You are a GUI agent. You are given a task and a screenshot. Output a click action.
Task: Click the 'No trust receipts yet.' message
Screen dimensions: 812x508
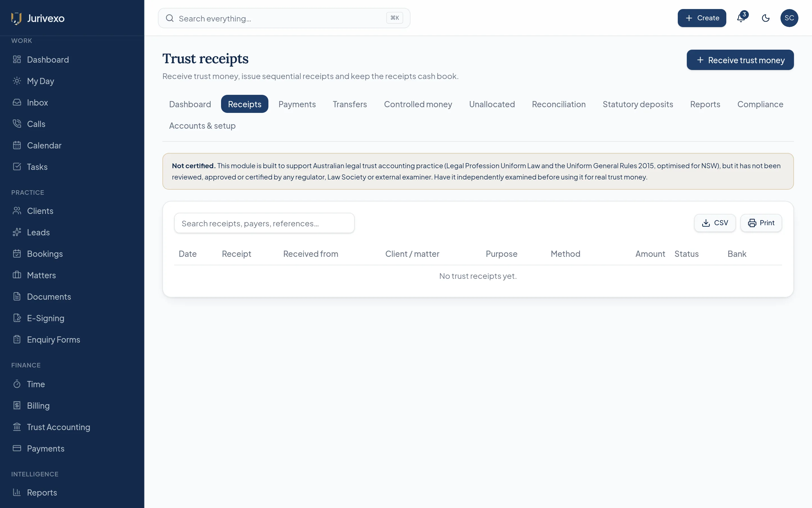(x=478, y=276)
